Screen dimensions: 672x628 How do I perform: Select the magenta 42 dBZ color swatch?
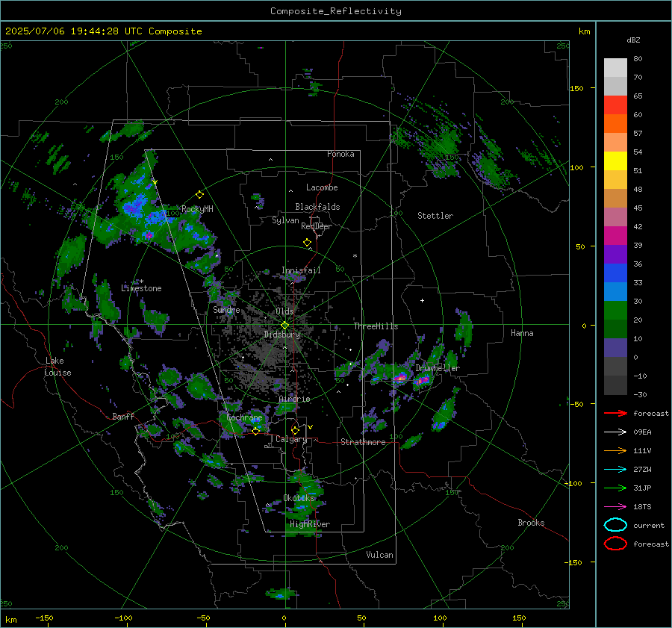tap(615, 235)
